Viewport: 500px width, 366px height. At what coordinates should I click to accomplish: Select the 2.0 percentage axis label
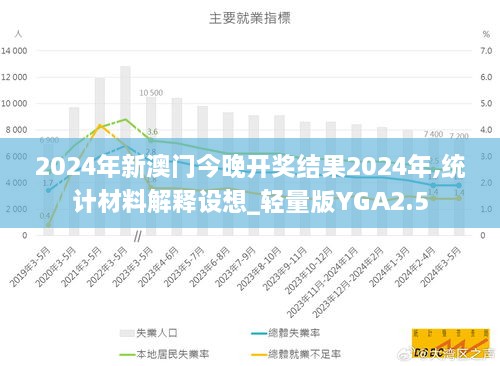click(486, 183)
